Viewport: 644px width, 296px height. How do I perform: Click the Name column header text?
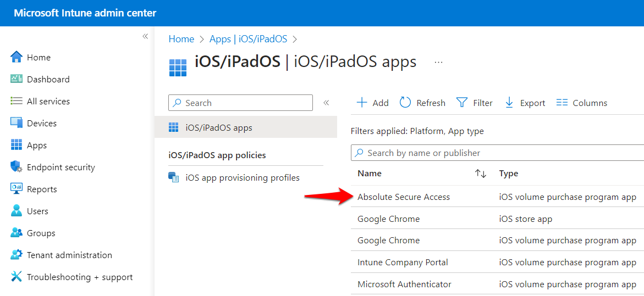369,174
